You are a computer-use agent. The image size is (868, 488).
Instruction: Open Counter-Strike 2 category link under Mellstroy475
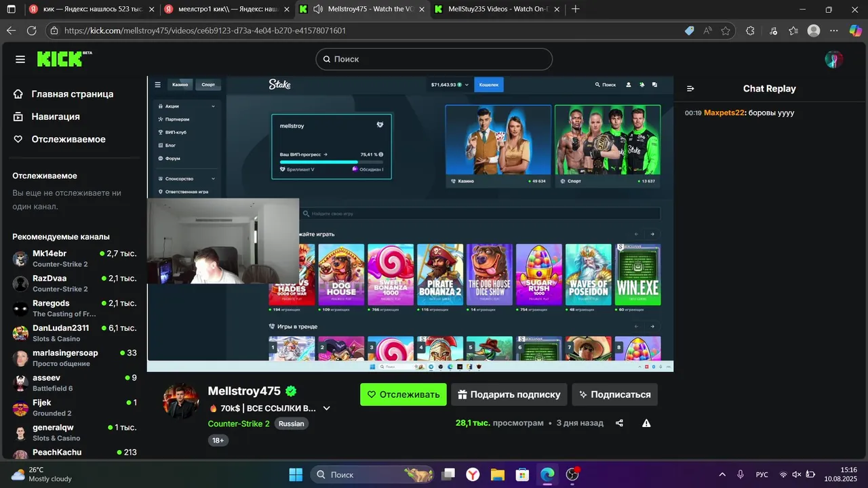pos(239,424)
